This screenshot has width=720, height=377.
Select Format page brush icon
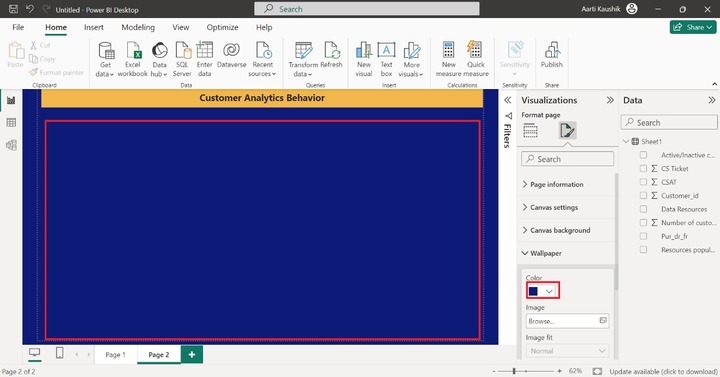[x=567, y=131]
